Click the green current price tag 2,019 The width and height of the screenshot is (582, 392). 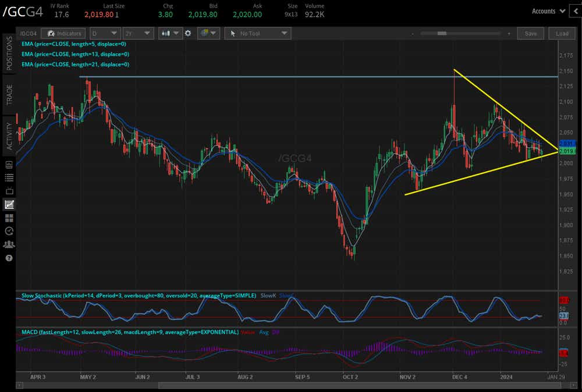[x=567, y=151]
